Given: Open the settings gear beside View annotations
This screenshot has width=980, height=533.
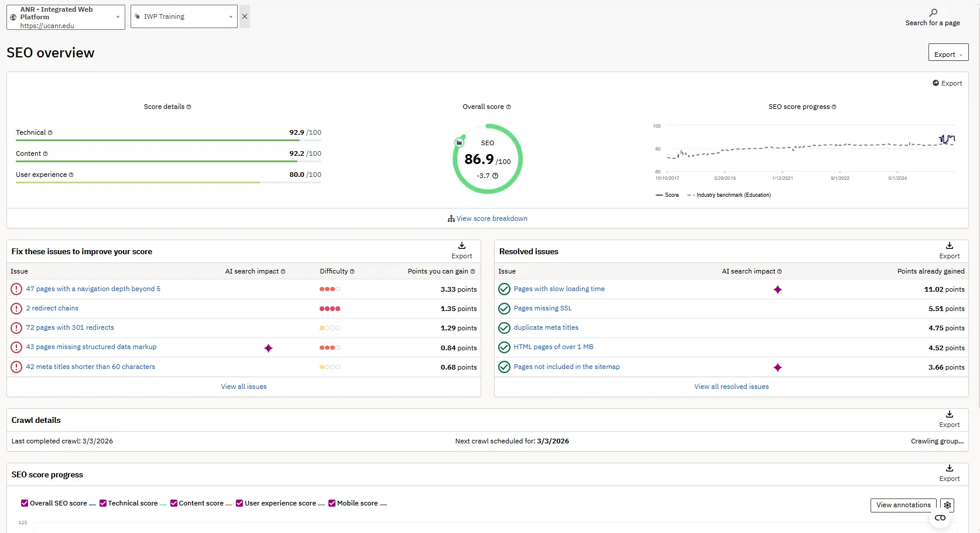Looking at the screenshot, I should click(x=947, y=505).
